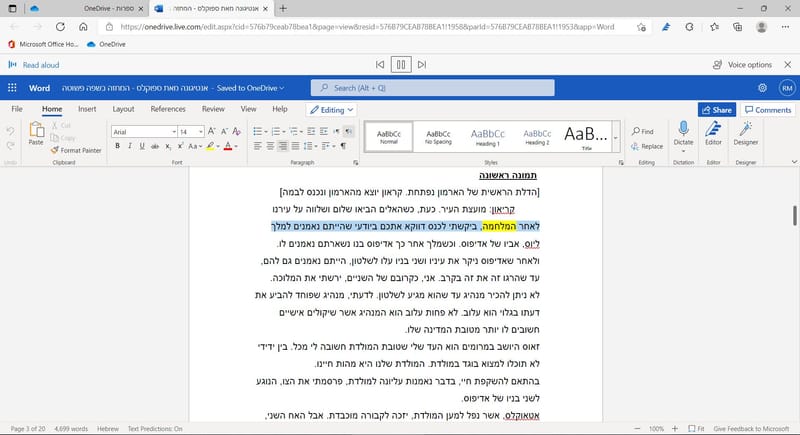Collapse the ribbon with the chevron
The height and width of the screenshot is (435, 800).
click(x=794, y=162)
